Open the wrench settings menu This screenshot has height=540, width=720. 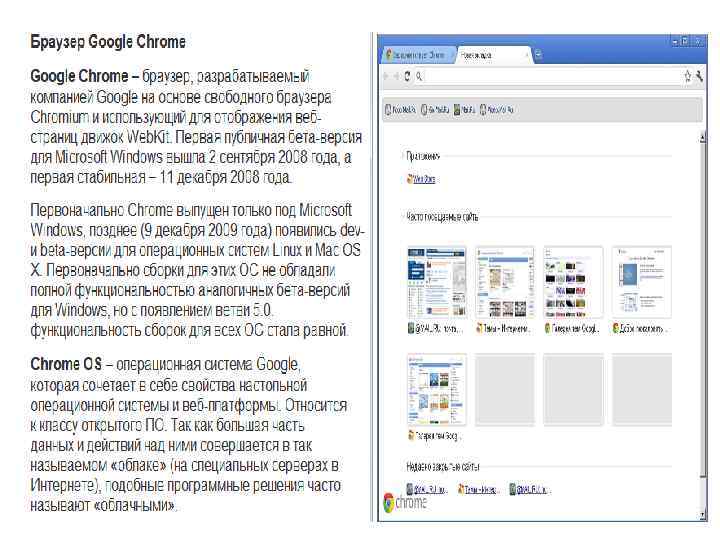coord(699,76)
